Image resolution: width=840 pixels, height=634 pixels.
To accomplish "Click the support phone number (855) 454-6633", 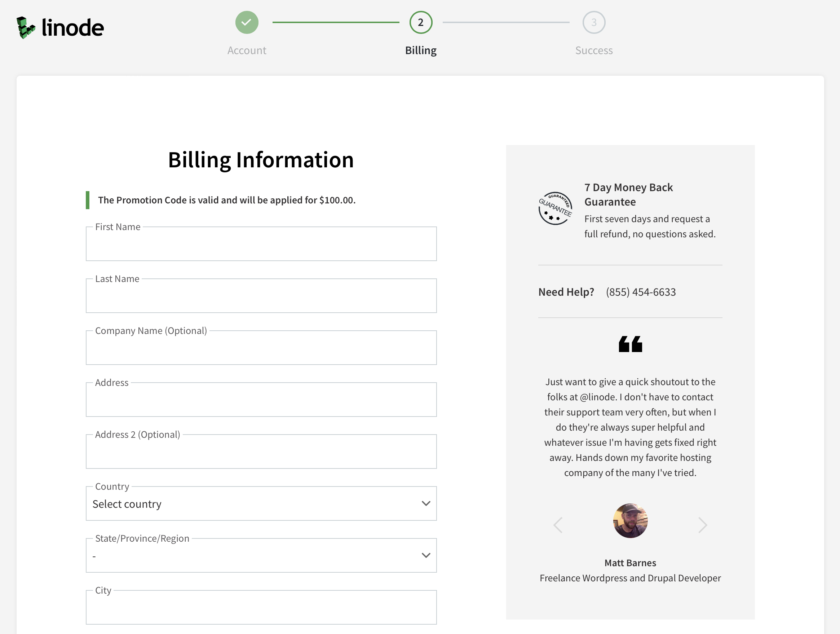I will (x=641, y=292).
